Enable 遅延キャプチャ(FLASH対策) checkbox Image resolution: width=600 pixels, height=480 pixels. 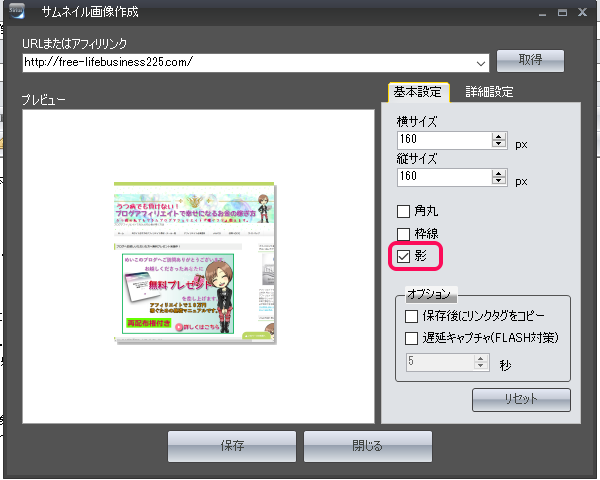coord(412,337)
